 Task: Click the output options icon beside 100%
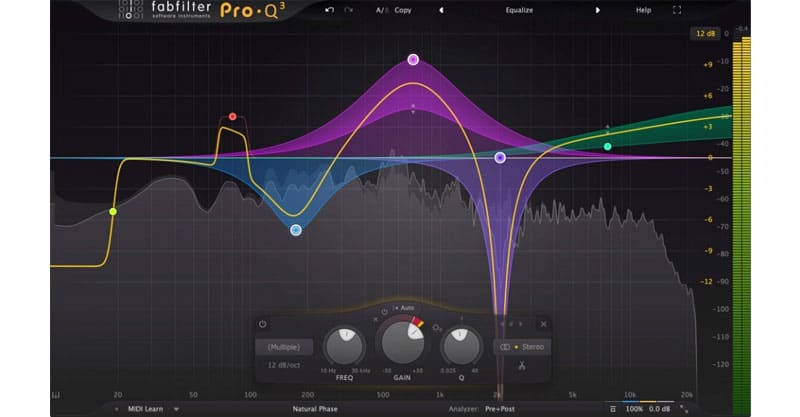(x=613, y=409)
